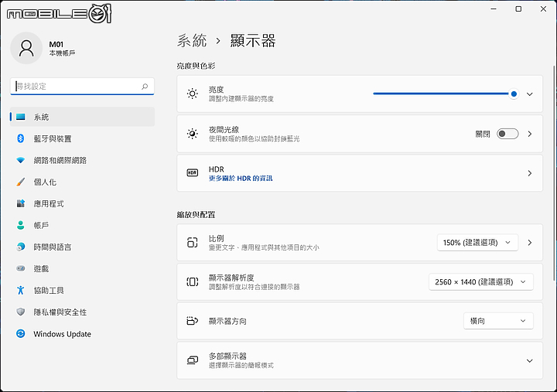
Task: Click the 本機帳戶 text under M01
Action: 62,53
